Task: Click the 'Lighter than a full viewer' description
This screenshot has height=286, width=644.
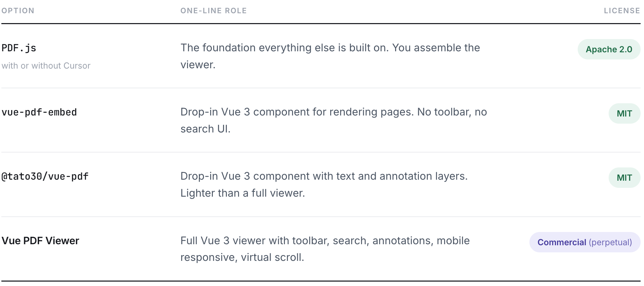Action: click(x=242, y=193)
